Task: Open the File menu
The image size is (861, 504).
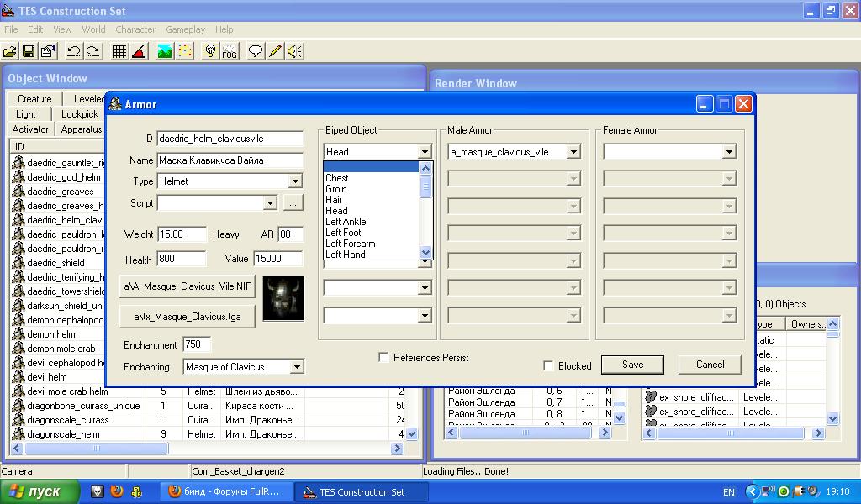Action: pyautogui.click(x=11, y=29)
